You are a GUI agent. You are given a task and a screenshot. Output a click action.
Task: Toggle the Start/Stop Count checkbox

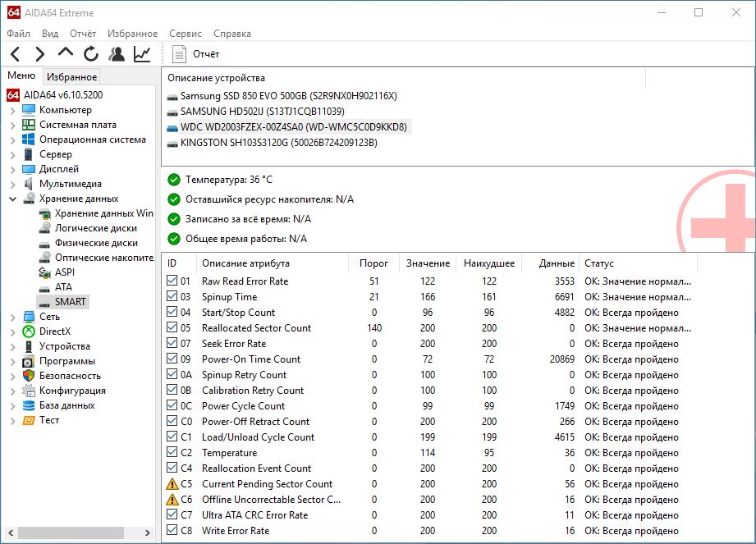[172, 311]
